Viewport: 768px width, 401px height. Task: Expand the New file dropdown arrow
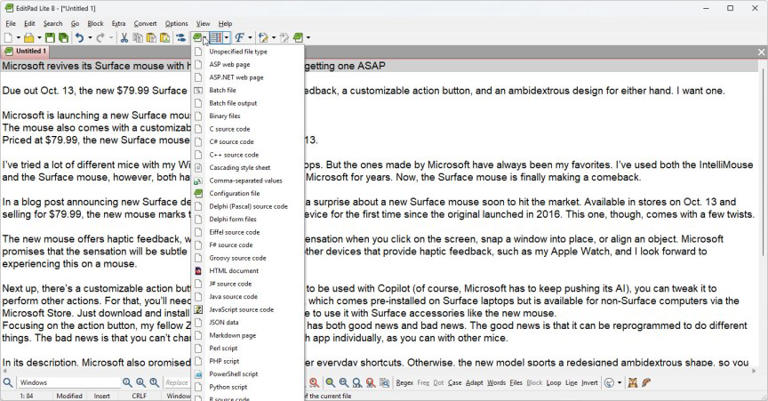point(18,38)
